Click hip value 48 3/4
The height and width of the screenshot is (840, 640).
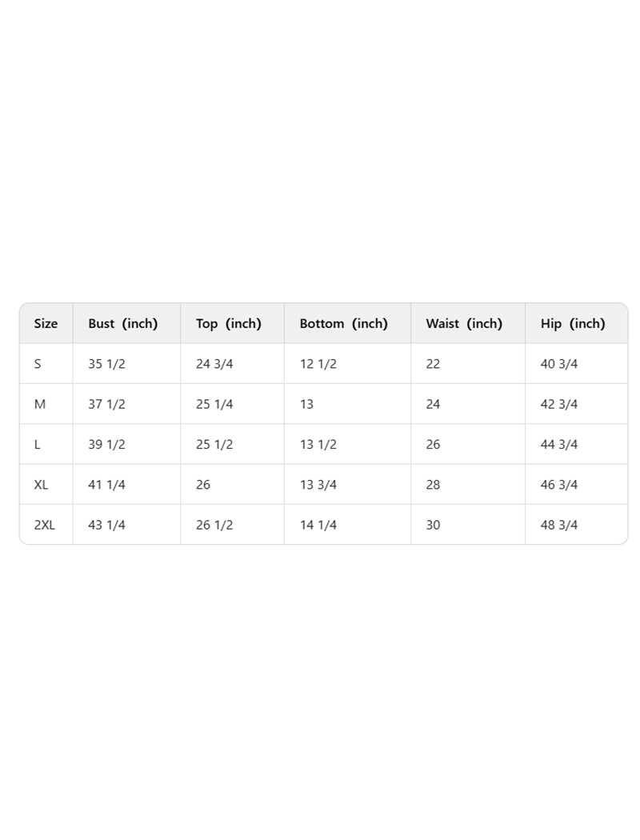coord(559,525)
